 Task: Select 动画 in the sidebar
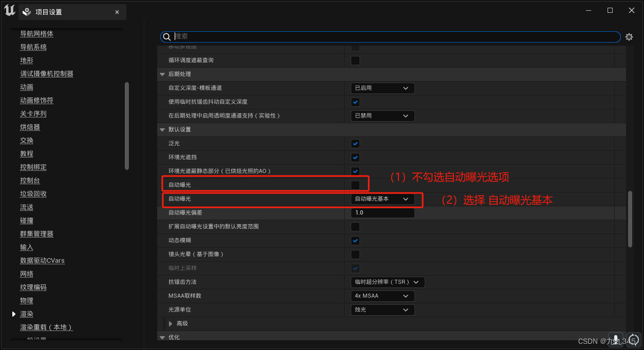tap(27, 87)
